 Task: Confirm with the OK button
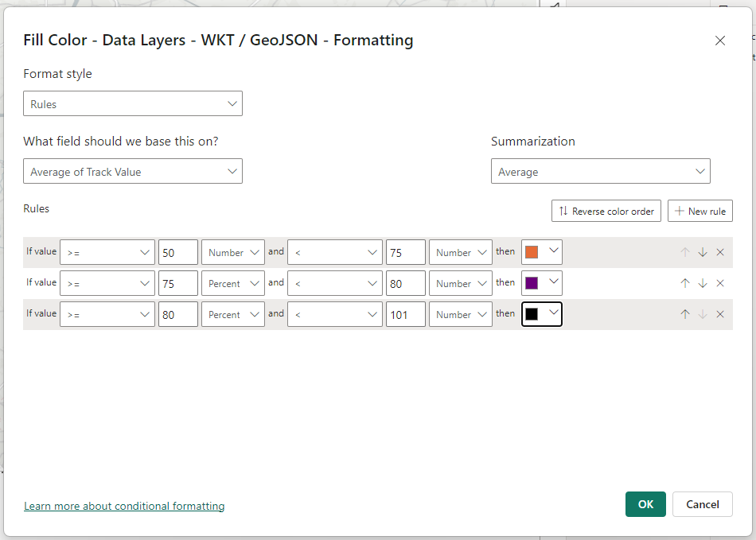(645, 504)
